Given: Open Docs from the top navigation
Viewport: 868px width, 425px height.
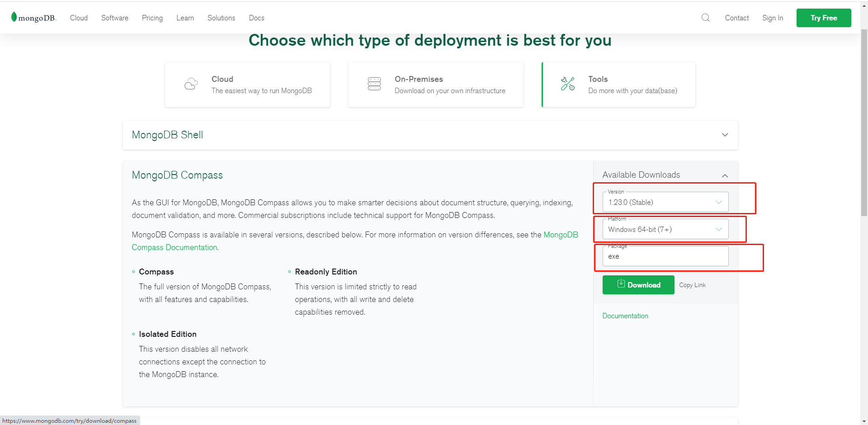Looking at the screenshot, I should [256, 18].
